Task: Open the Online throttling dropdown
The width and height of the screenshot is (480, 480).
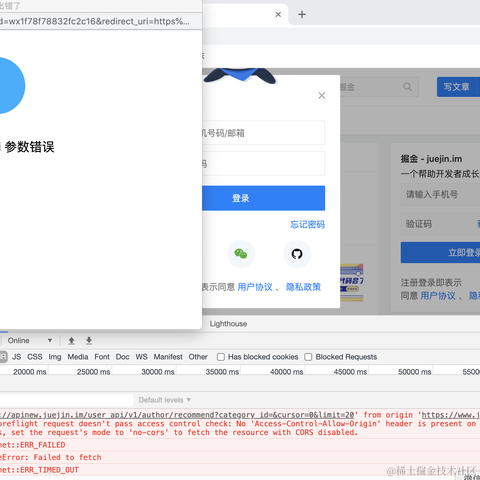Action: [x=30, y=341]
